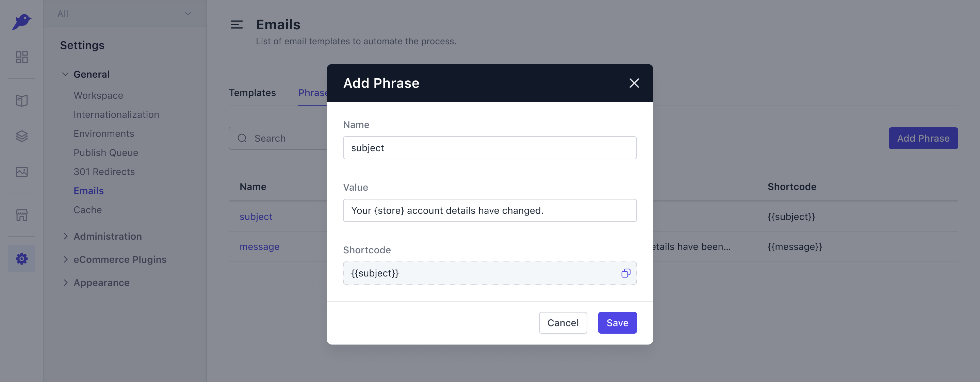Toggle the hamburger menu beside Emails
This screenshot has height=382, width=980.
(x=236, y=25)
